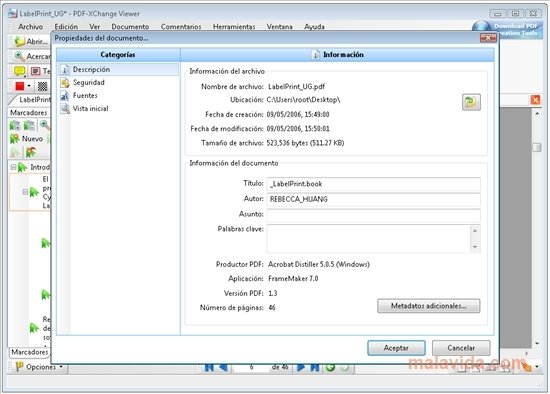Screen dimensions: 550x394
Task: Open Metadatos adicionales dialog
Action: tap(428, 306)
